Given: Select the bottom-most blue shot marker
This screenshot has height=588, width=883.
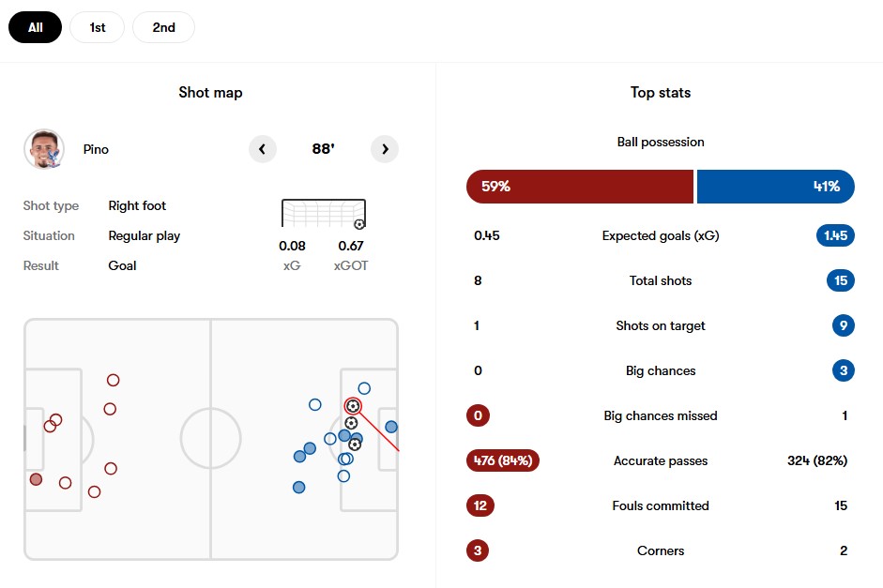Looking at the screenshot, I should [298, 488].
